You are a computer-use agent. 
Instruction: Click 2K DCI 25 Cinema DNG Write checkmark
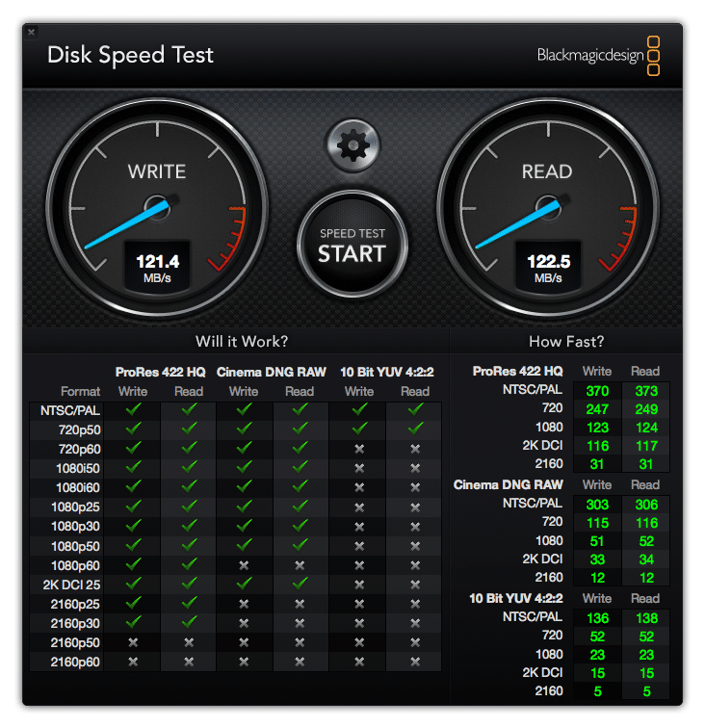coord(244,584)
